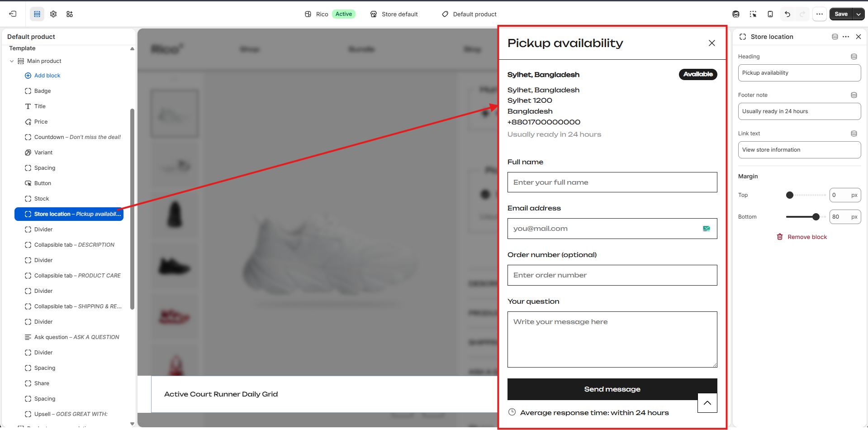Screen dimensions: 868x430
Task: Open the Sections panel icon
Action: pyautogui.click(x=37, y=14)
